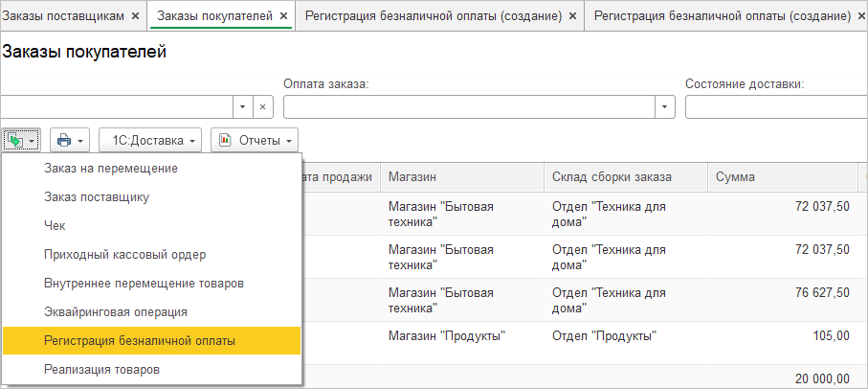Choose Заказ на перемещение from menu
The image size is (868, 389).
point(111,168)
